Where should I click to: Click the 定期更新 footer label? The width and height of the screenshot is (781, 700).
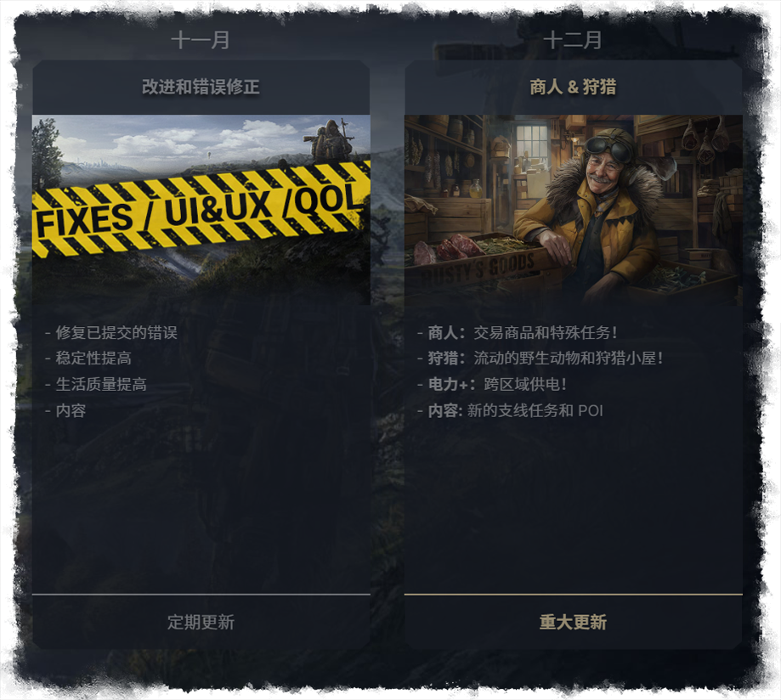click(x=201, y=622)
